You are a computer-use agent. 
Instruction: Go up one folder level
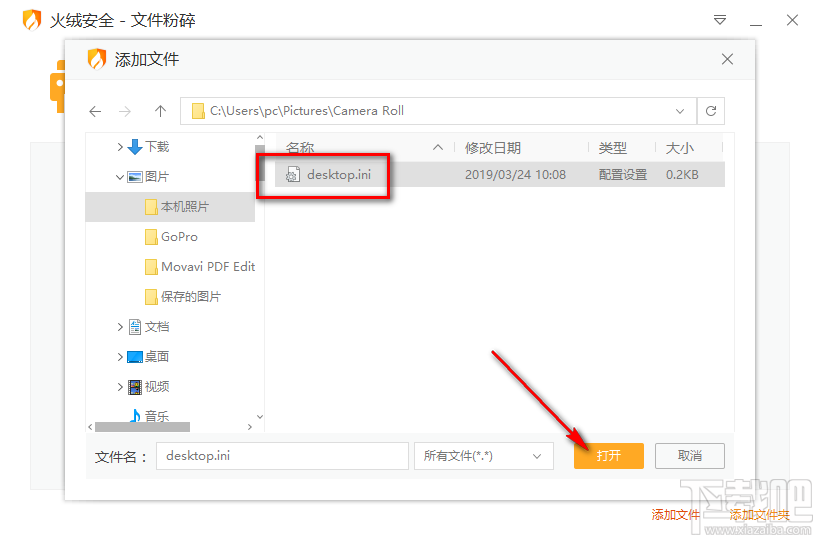coord(160,111)
